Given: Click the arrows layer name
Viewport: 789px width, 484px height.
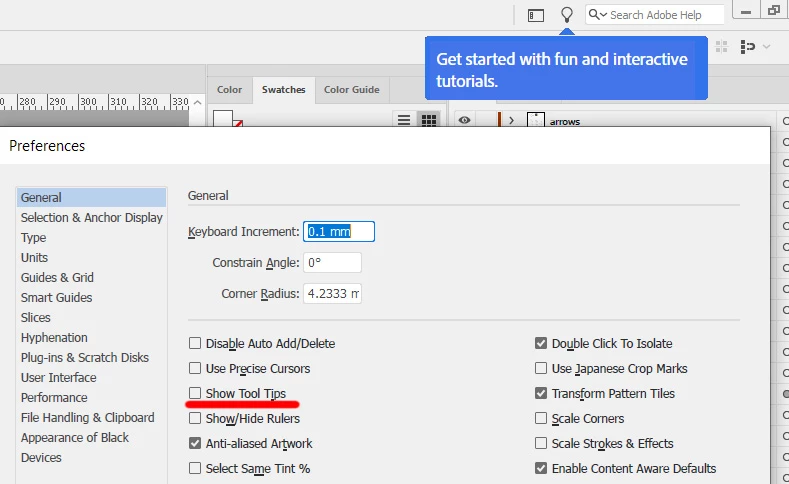Looking at the screenshot, I should pyautogui.click(x=565, y=122).
